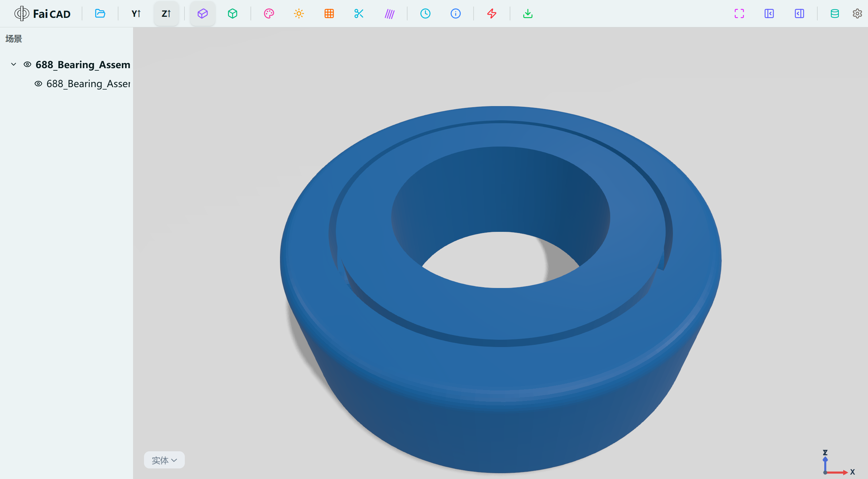Hide root 688_Bearing_Assem with eye icon
The width and height of the screenshot is (868, 479).
(27, 64)
